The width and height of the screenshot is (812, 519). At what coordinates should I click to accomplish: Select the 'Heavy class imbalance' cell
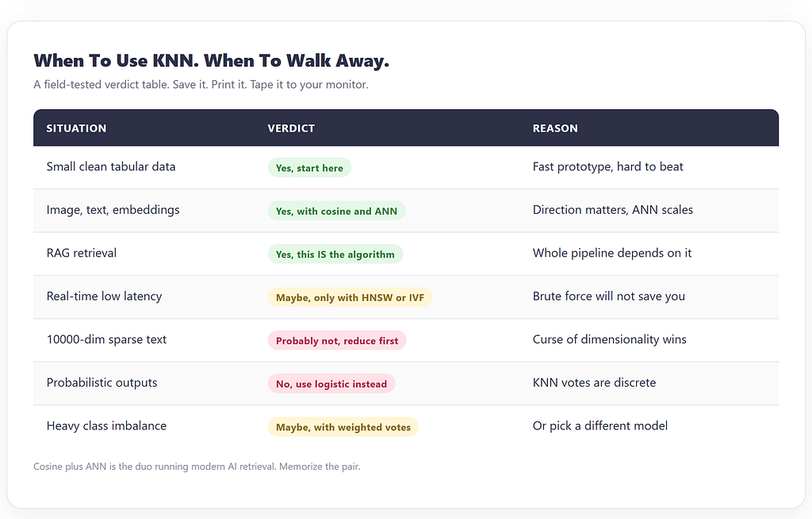pos(106,426)
